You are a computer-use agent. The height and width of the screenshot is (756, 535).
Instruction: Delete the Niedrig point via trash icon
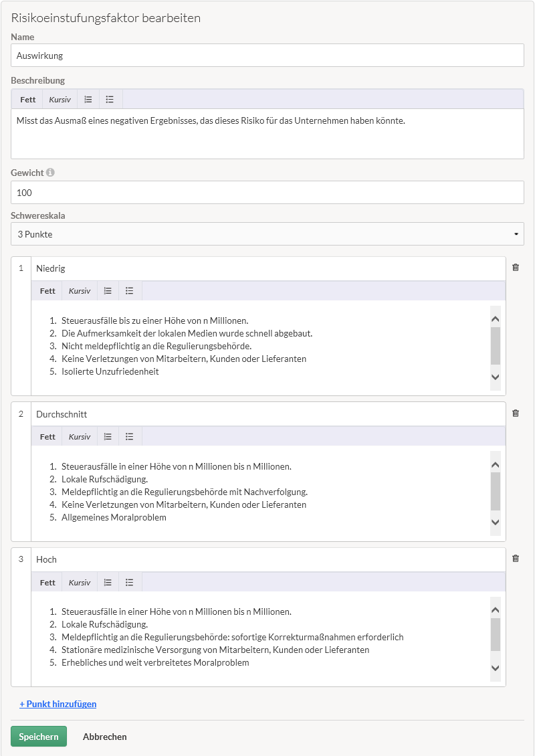coord(515,267)
